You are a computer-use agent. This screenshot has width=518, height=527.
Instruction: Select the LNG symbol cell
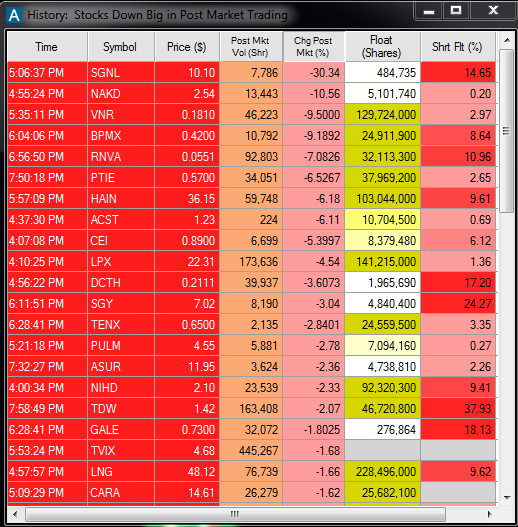pos(121,472)
